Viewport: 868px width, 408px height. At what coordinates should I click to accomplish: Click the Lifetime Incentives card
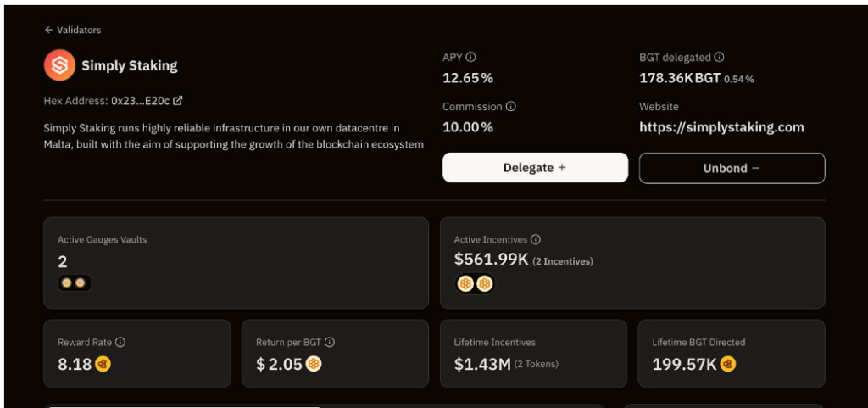(533, 354)
